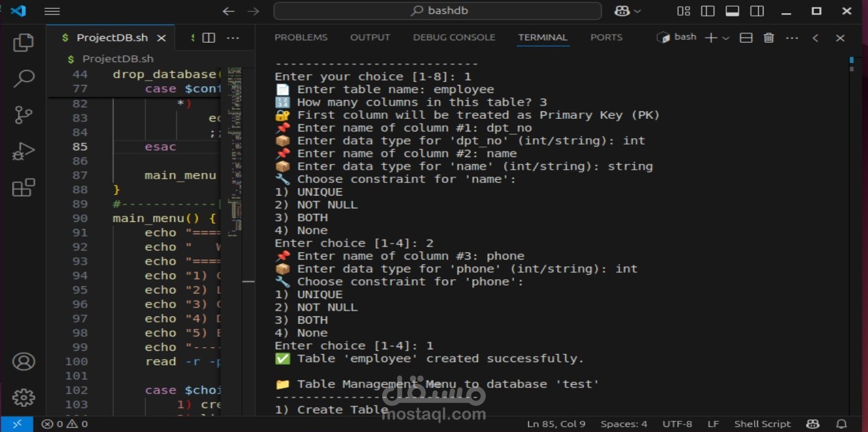
Task: Open the editor More Actions menu
Action: pyautogui.click(x=233, y=38)
